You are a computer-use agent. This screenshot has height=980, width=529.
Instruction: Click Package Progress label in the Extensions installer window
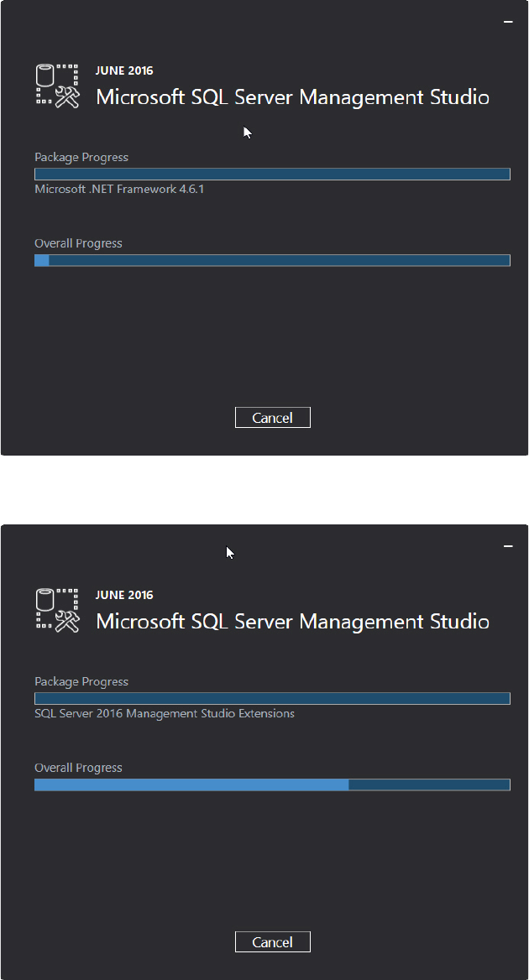[81, 681]
